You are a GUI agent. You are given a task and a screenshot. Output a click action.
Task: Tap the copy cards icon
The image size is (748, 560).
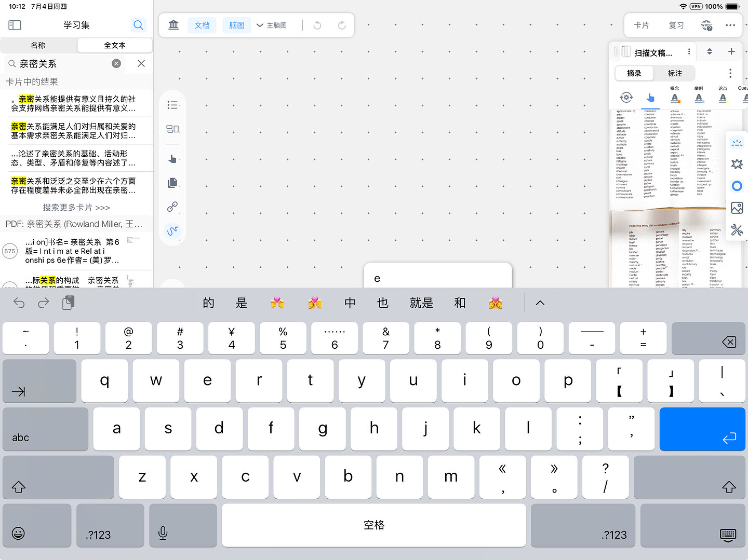point(173,183)
